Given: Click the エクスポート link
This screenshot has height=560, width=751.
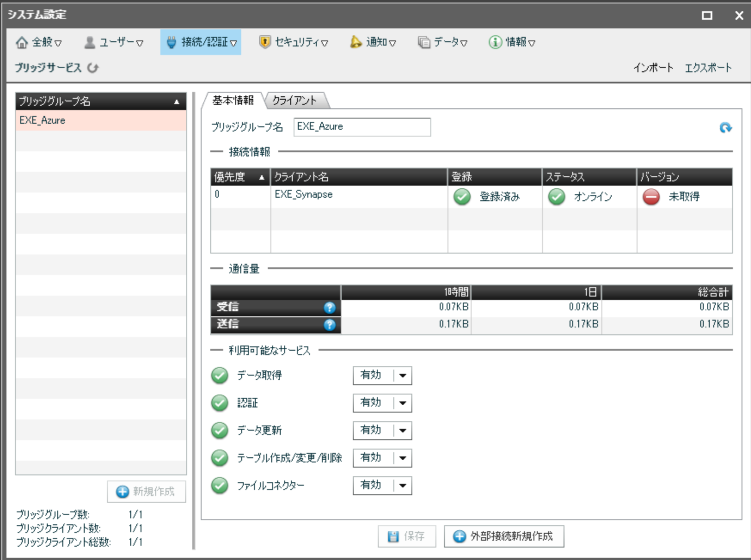Looking at the screenshot, I should (x=708, y=68).
